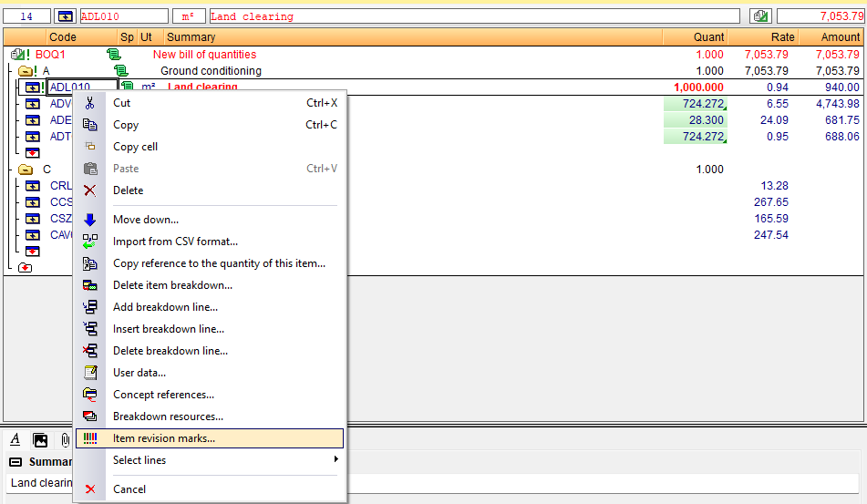Click the Concept references icon
The height and width of the screenshot is (504, 867).
tap(89, 395)
